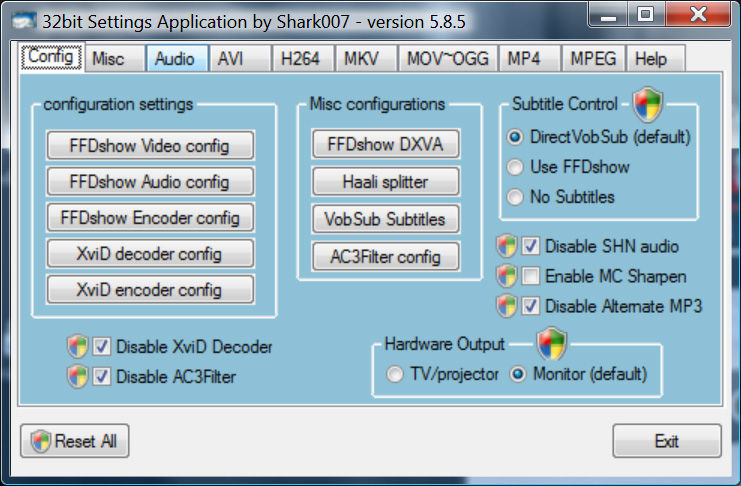The image size is (741, 486).
Task: Click the Exit button
Action: (x=666, y=441)
